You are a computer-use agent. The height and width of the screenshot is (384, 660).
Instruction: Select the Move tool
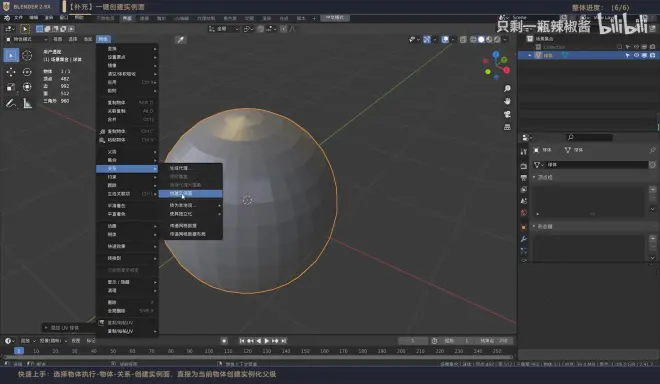(x=11, y=72)
